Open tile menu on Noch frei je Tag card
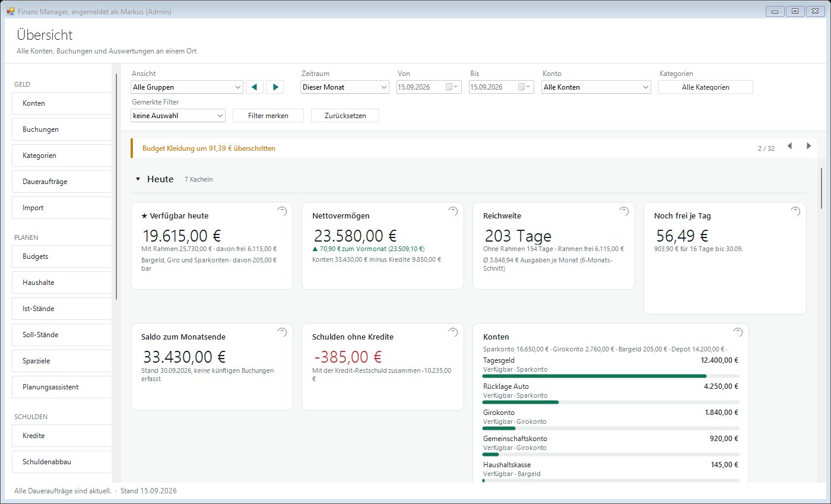The width and height of the screenshot is (831, 504). (795, 211)
